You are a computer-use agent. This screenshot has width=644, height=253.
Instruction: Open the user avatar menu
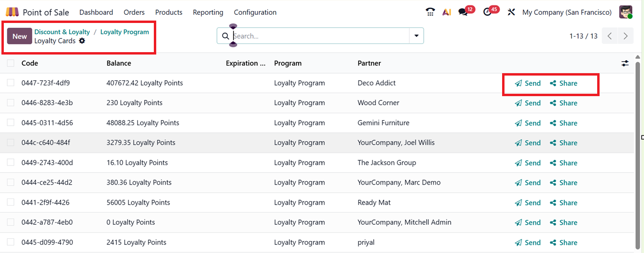pos(625,12)
